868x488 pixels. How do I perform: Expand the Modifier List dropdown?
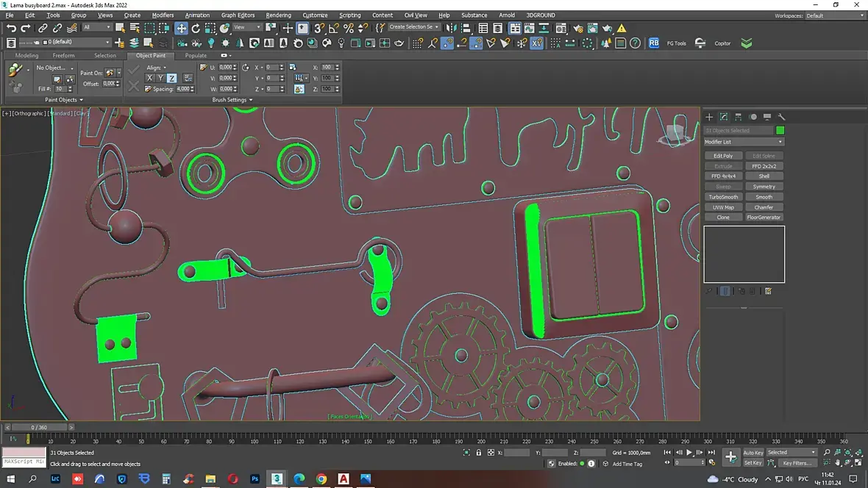(x=744, y=142)
